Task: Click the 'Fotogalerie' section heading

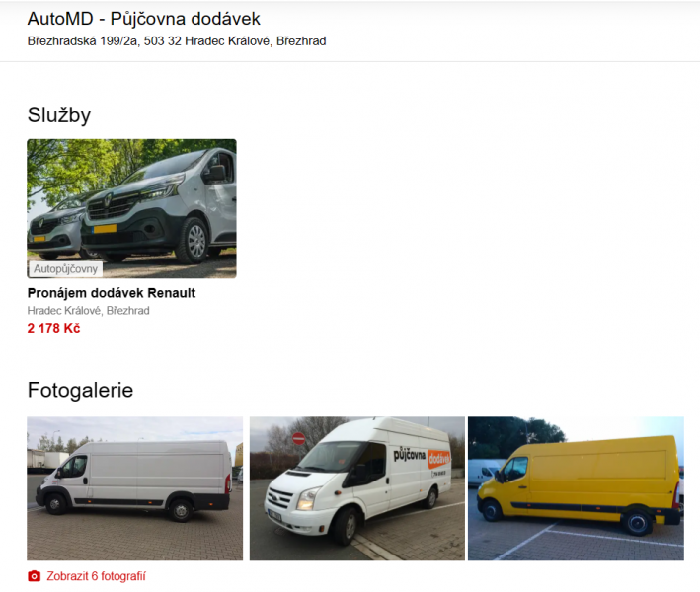Action: (80, 390)
